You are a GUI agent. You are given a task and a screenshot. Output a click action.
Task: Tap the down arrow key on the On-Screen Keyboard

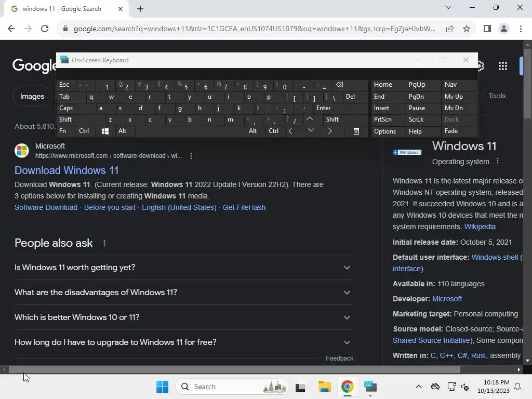click(311, 131)
